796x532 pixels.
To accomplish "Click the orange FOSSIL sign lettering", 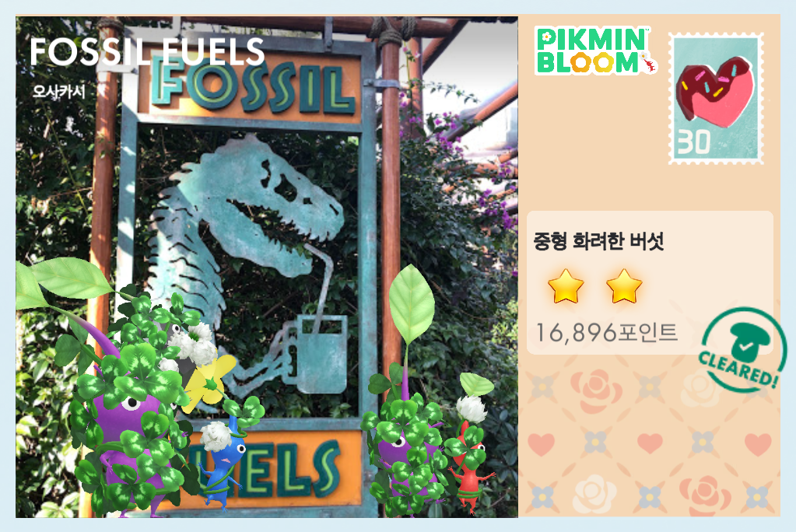I will point(251,86).
